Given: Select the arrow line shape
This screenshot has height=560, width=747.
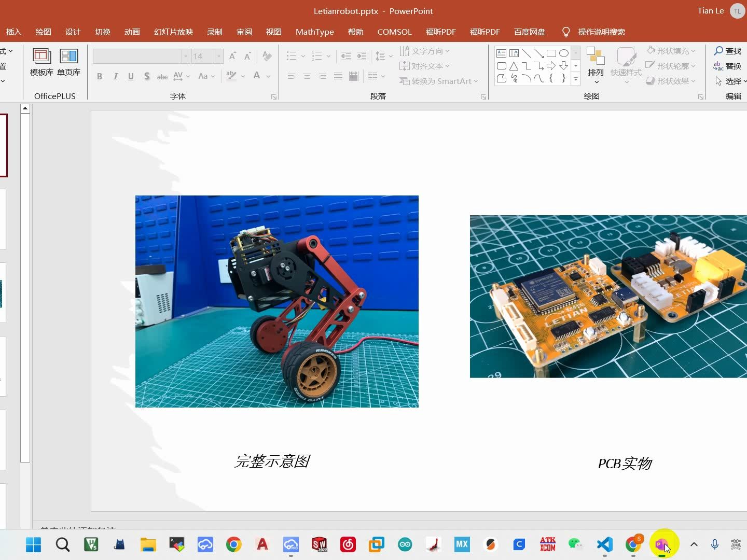Looking at the screenshot, I should [539, 53].
